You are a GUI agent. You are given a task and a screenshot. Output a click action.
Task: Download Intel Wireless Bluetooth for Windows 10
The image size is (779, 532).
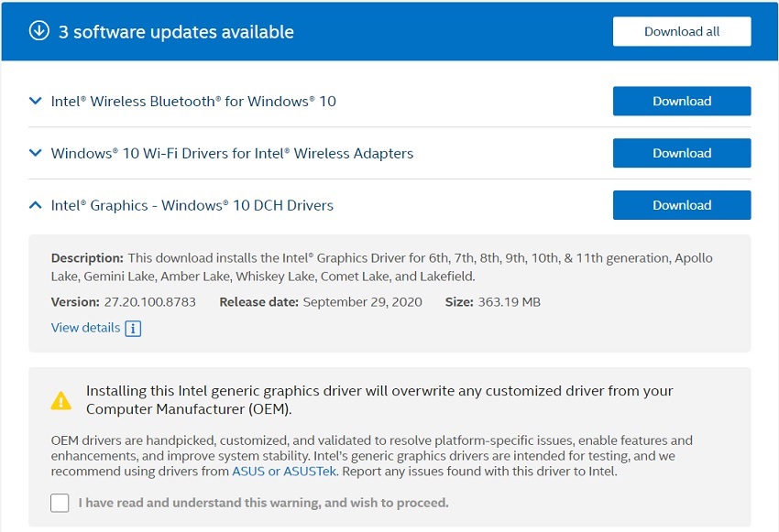pyautogui.click(x=681, y=102)
